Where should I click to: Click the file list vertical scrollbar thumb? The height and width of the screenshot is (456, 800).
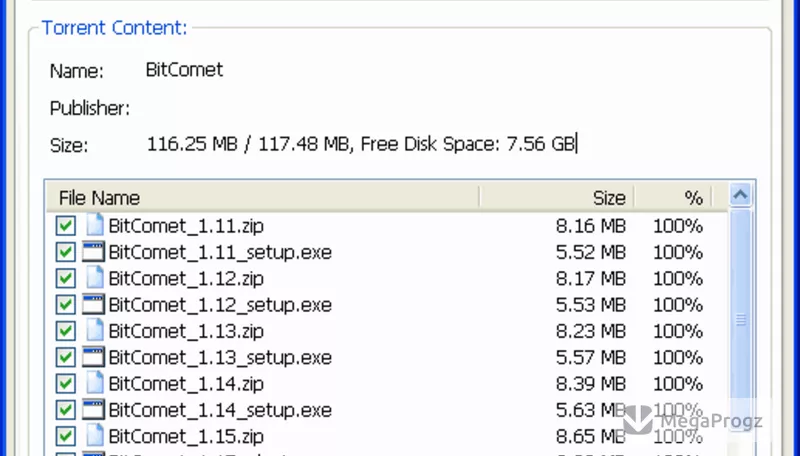point(740,320)
